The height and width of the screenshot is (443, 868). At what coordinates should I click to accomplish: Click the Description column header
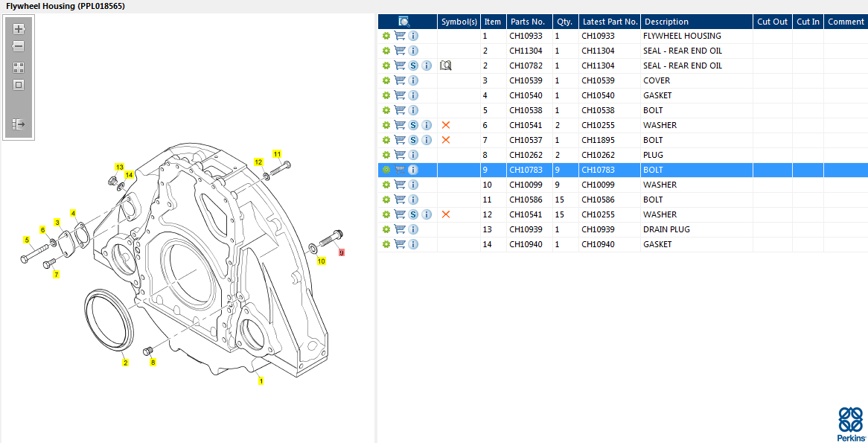(666, 22)
